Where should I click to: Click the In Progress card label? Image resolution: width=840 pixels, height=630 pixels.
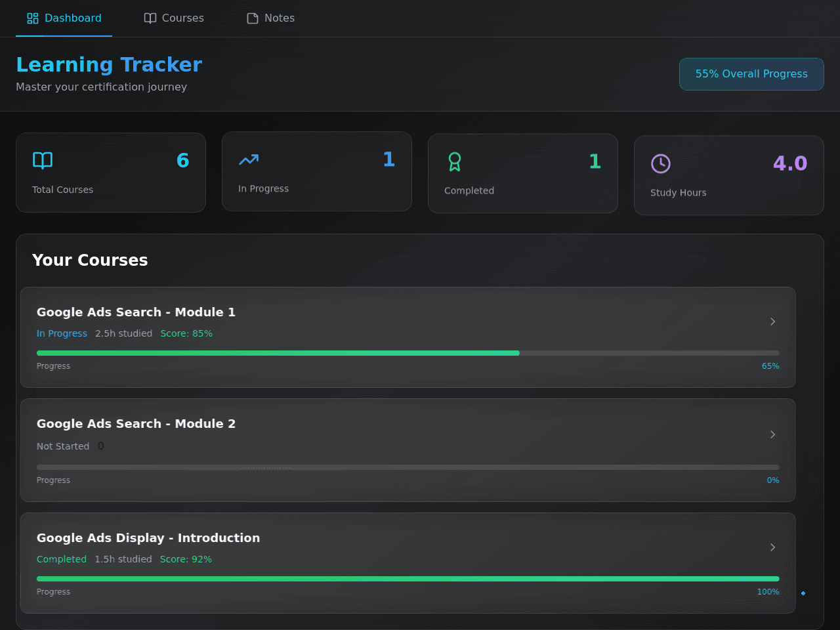pyautogui.click(x=263, y=188)
